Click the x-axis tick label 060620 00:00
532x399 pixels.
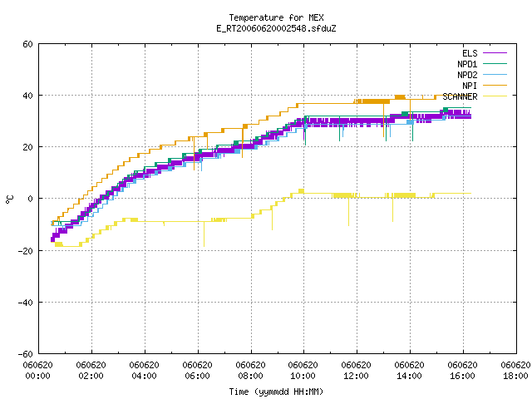(x=37, y=371)
